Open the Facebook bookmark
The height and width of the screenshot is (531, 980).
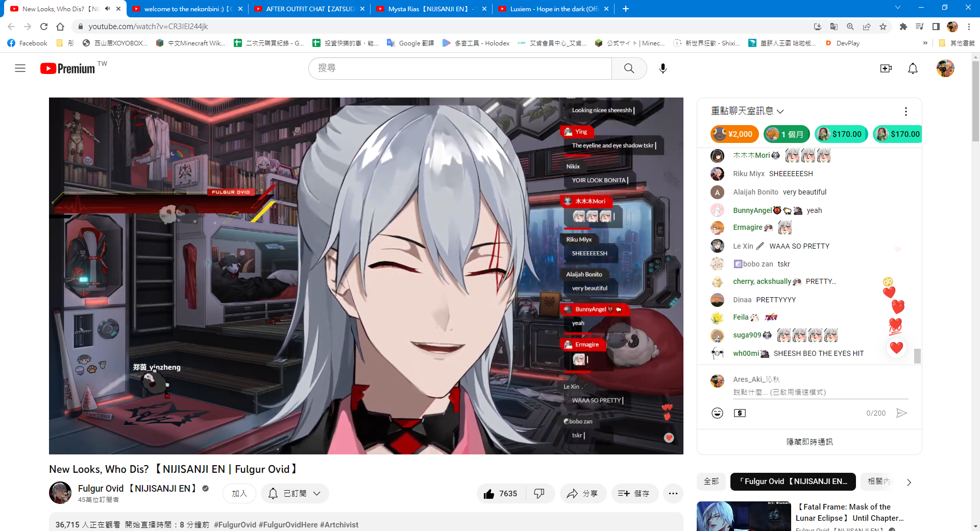(x=28, y=43)
